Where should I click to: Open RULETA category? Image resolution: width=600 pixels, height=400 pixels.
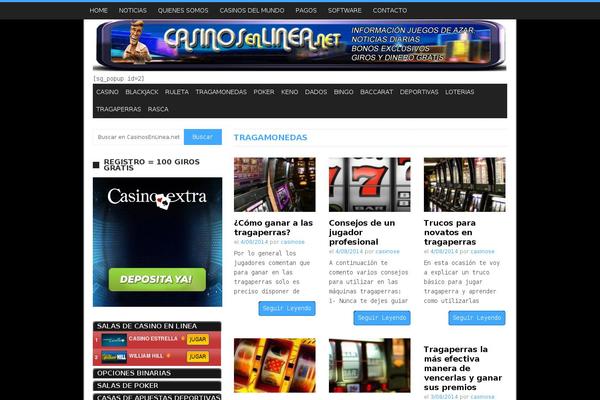[x=177, y=92]
